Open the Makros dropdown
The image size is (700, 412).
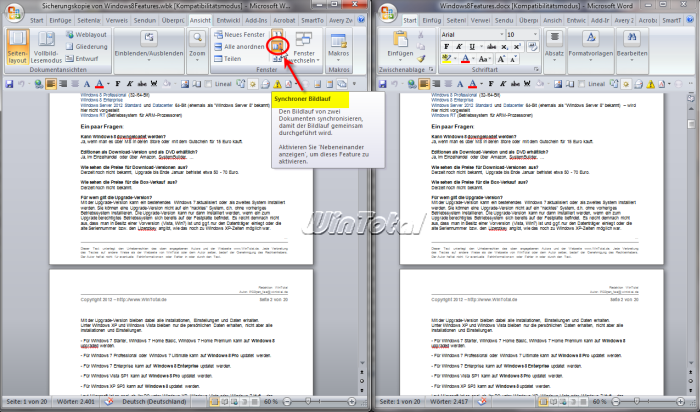tap(338, 47)
